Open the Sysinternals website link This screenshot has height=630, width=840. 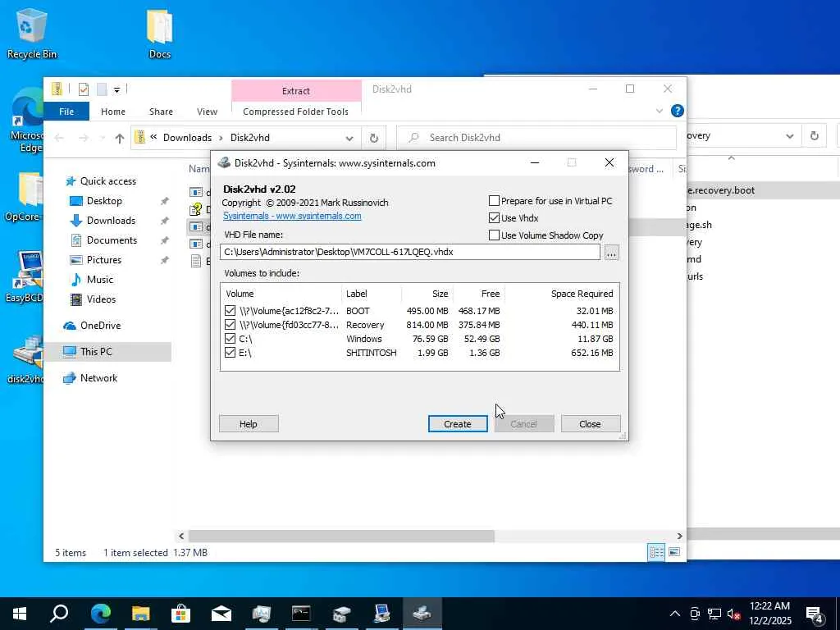pos(292,216)
